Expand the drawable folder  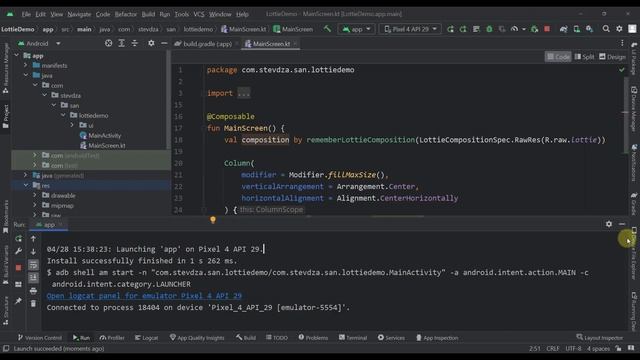[x=35, y=195]
